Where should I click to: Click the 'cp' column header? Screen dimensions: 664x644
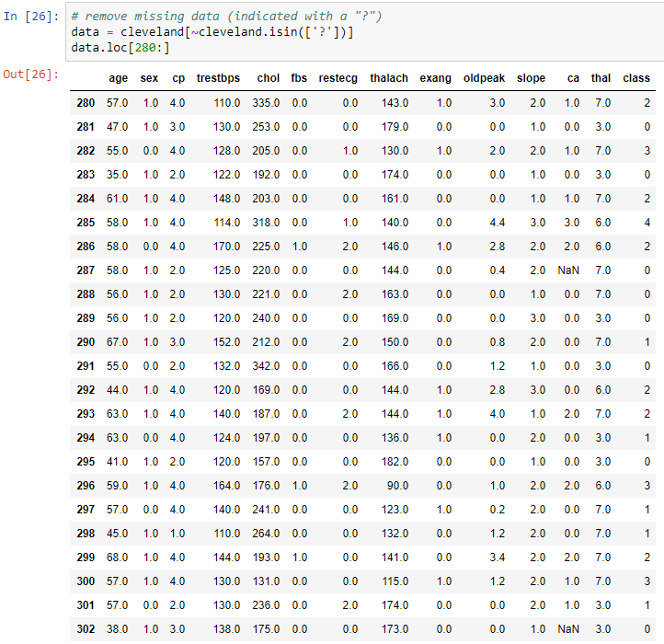tap(178, 78)
